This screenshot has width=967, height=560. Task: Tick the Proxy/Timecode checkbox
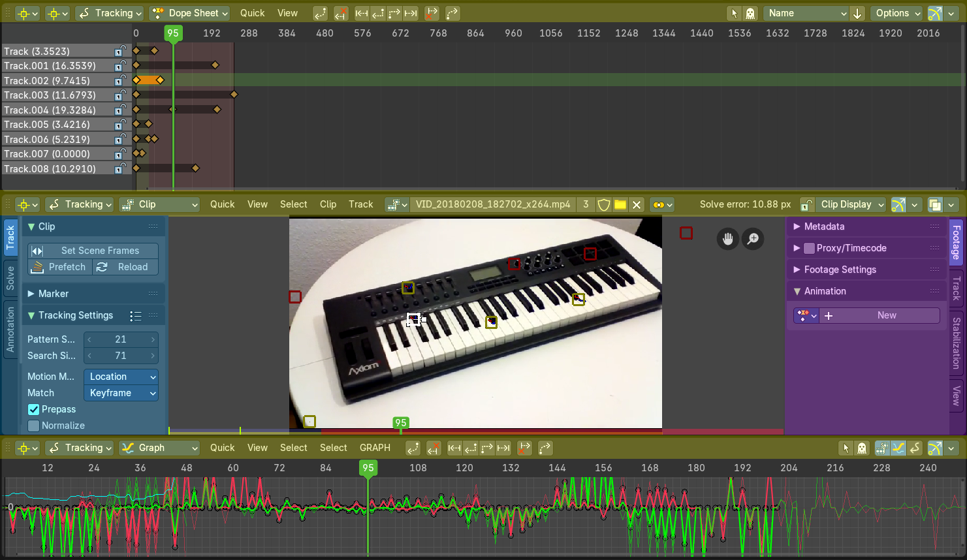pyautogui.click(x=810, y=248)
